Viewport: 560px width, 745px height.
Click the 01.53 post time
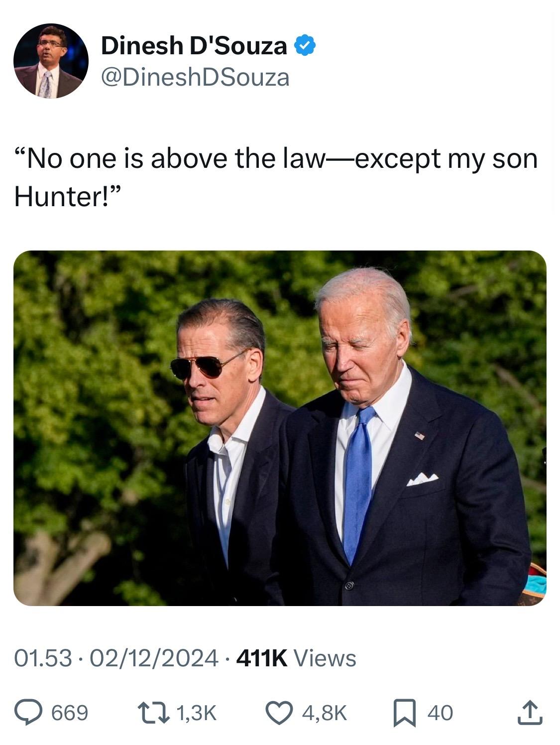(43, 658)
